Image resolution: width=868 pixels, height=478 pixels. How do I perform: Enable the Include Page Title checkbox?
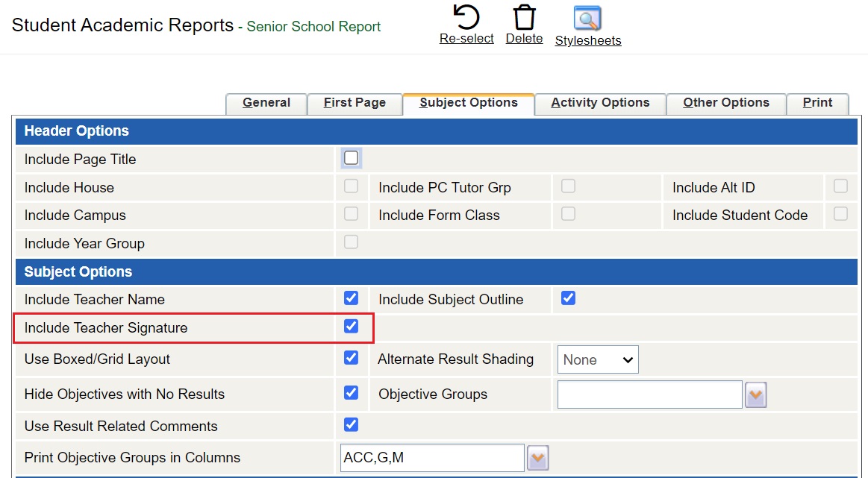[351, 158]
